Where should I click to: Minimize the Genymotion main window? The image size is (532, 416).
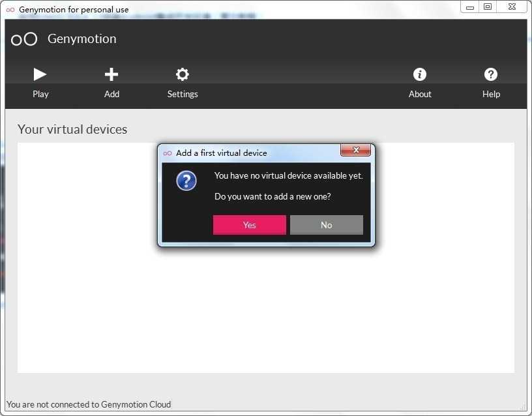coord(470,7)
